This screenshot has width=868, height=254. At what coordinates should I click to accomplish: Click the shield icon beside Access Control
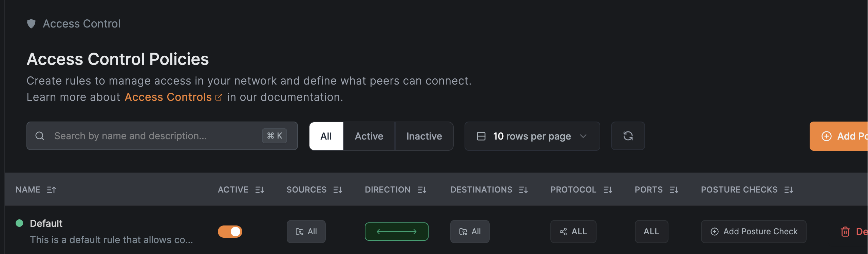pos(31,24)
